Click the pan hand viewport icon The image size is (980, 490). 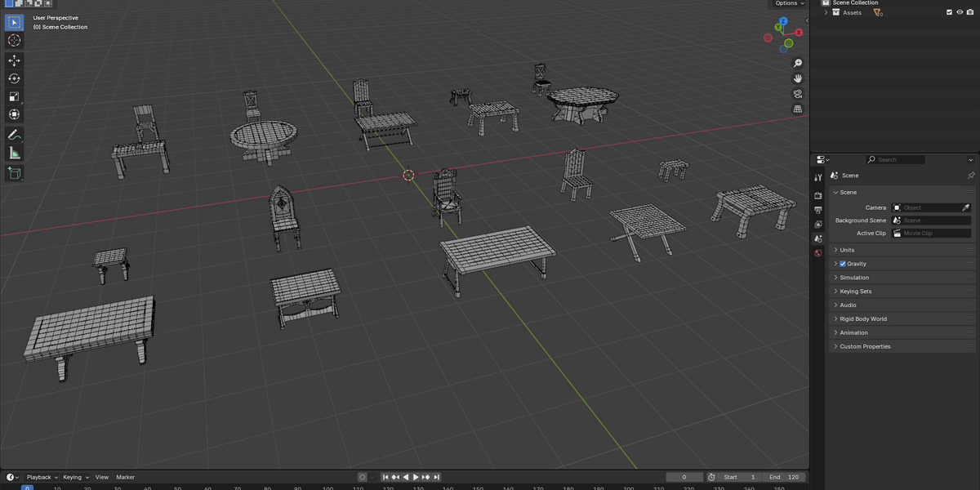(x=798, y=78)
